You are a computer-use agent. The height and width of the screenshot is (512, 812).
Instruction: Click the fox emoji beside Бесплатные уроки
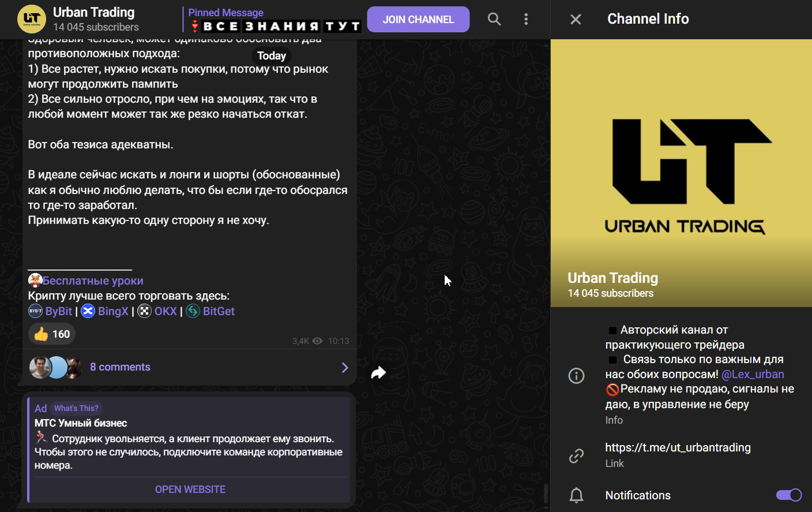point(35,281)
